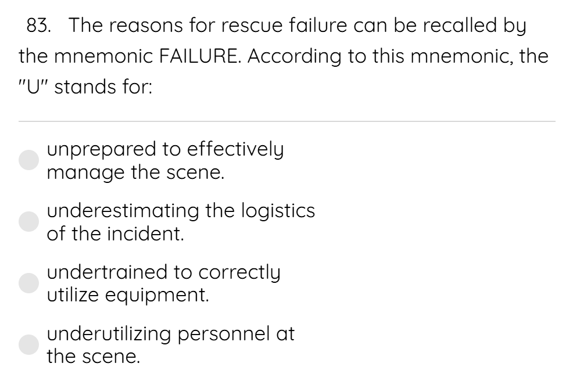
Task: Click the phrase 'stands for:'
Action: click(x=103, y=87)
